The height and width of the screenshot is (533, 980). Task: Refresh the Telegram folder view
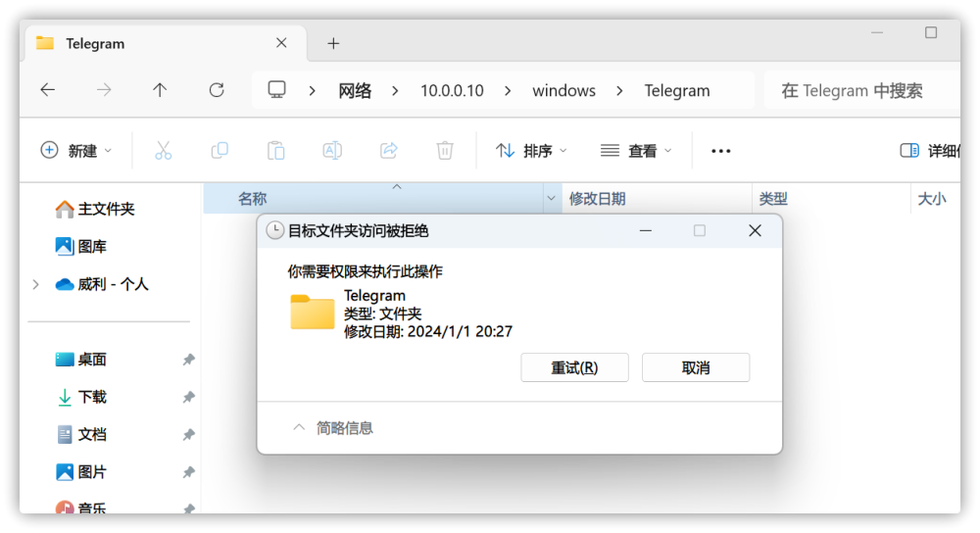pyautogui.click(x=217, y=90)
